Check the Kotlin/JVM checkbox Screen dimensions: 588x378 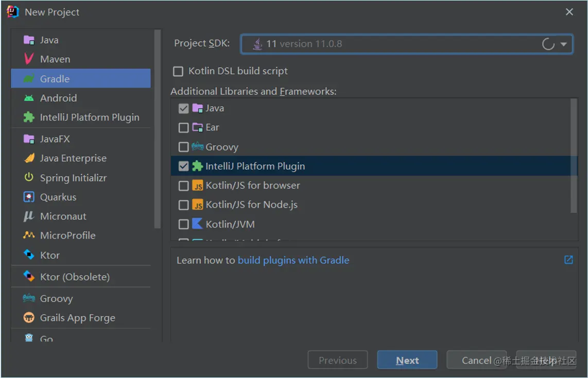coord(183,225)
